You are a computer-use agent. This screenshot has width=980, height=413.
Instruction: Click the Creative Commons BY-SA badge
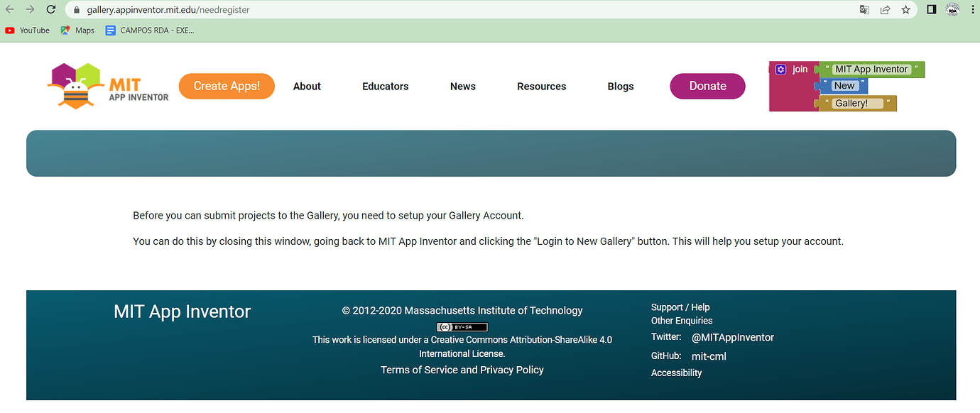coord(462,327)
